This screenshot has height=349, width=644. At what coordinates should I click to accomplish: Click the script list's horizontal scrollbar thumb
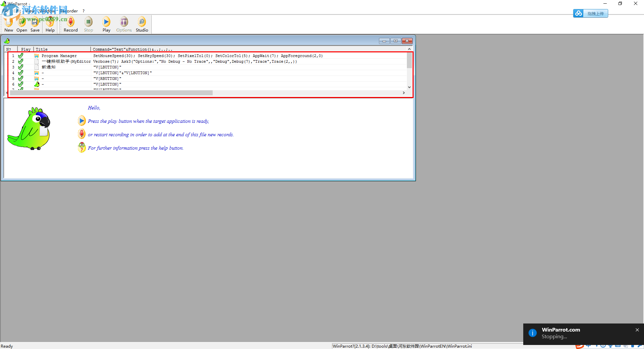coord(111,93)
